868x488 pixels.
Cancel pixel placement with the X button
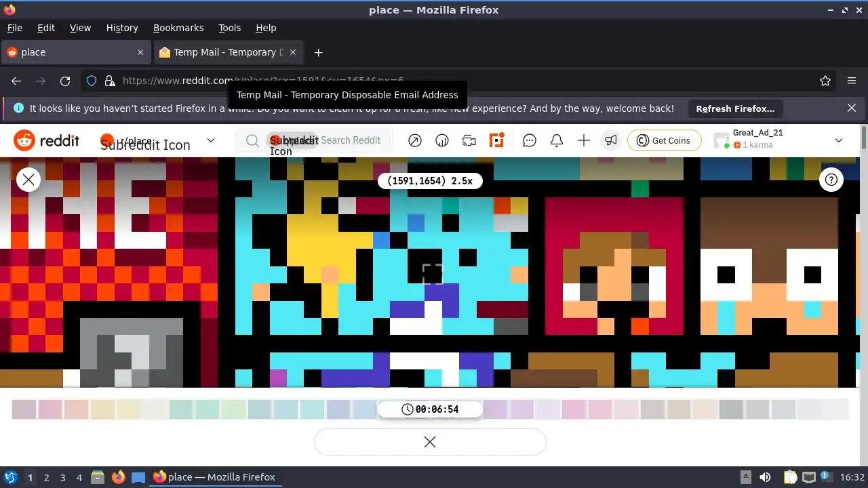tap(430, 442)
